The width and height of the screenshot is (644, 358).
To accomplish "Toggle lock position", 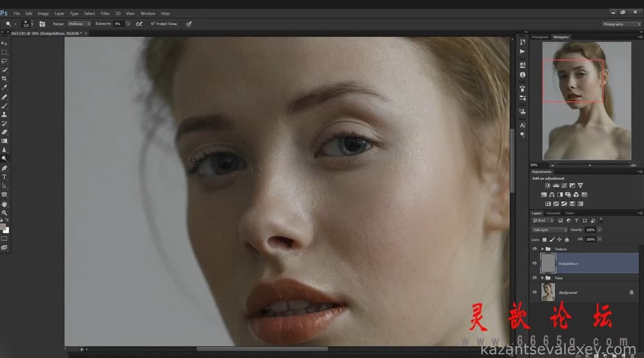I will coord(560,240).
